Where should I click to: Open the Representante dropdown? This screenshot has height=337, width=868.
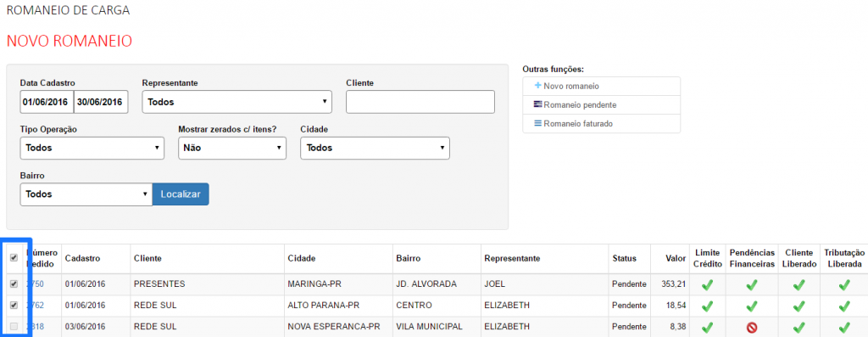tap(237, 102)
